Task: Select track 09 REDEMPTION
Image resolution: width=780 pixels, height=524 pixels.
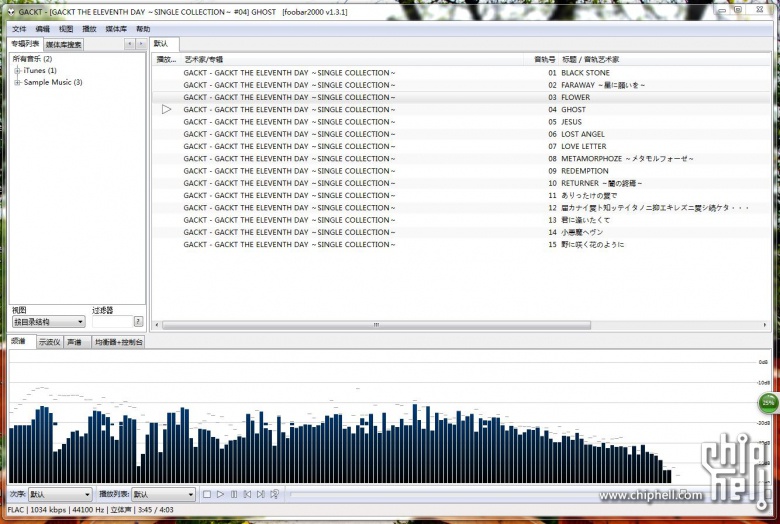Action: (461, 171)
